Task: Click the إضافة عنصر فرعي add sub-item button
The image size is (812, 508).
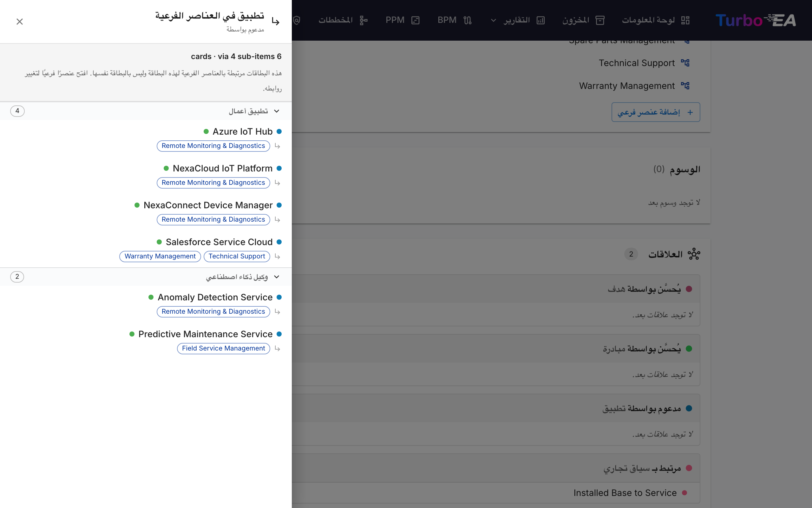Action: pyautogui.click(x=656, y=112)
